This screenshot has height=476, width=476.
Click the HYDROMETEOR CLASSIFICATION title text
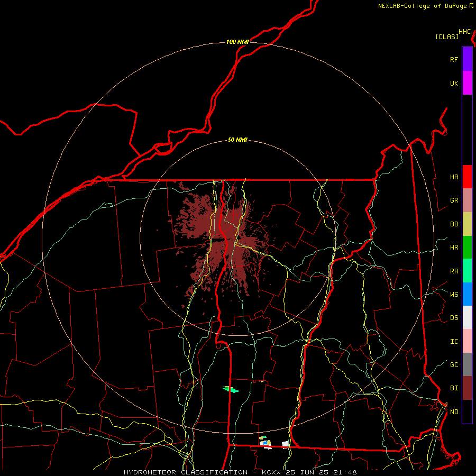click(x=186, y=472)
